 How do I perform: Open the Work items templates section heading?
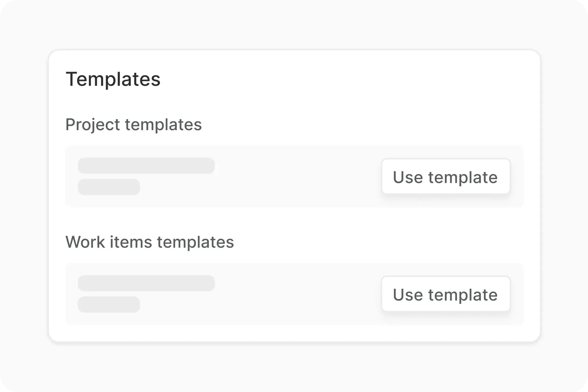(x=150, y=242)
